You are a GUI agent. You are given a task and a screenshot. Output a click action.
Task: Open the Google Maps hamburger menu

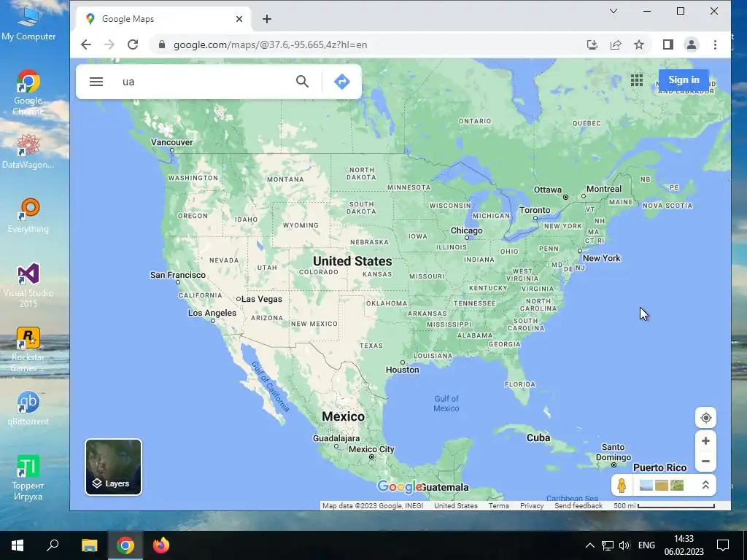(x=96, y=82)
